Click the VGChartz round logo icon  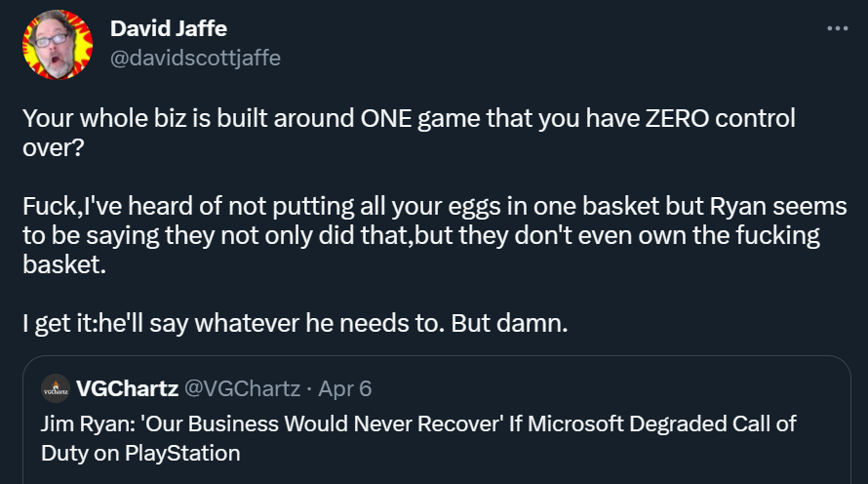56,388
